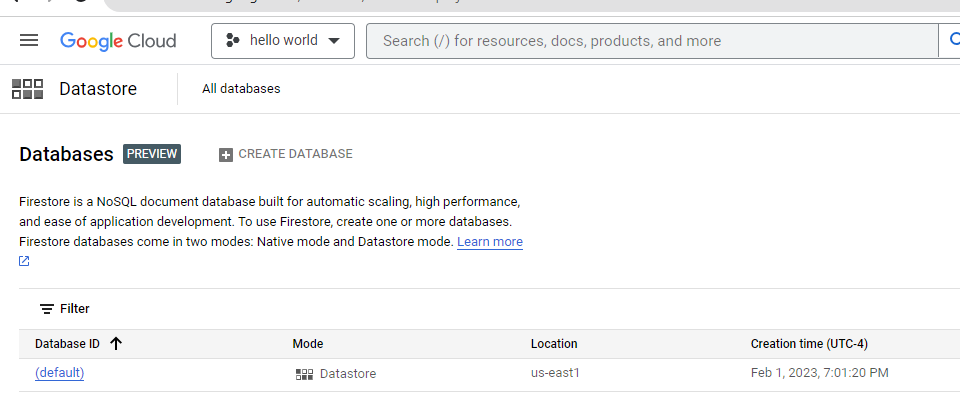Click the CREATE DATABASE button
Screen dimensions: 960x399
click(286, 154)
